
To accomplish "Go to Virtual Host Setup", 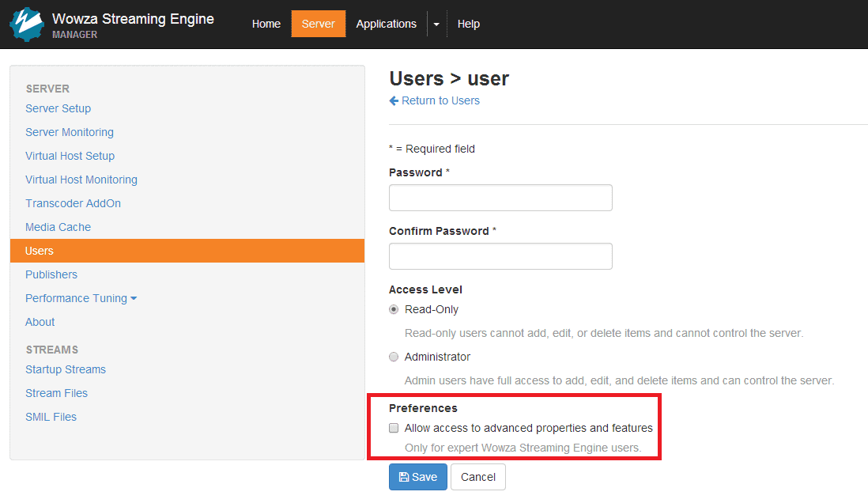I will (70, 157).
